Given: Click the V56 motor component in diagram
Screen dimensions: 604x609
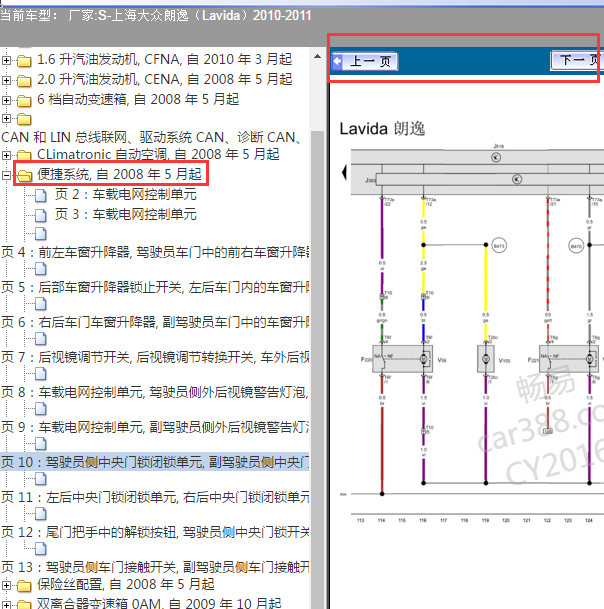Looking at the screenshot, I should (x=424, y=359).
